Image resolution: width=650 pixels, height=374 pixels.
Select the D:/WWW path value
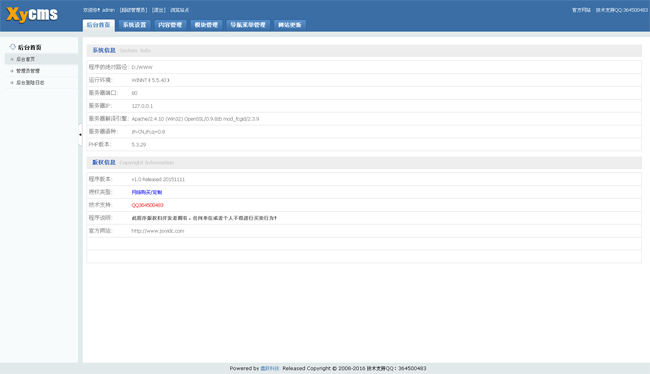click(x=142, y=67)
